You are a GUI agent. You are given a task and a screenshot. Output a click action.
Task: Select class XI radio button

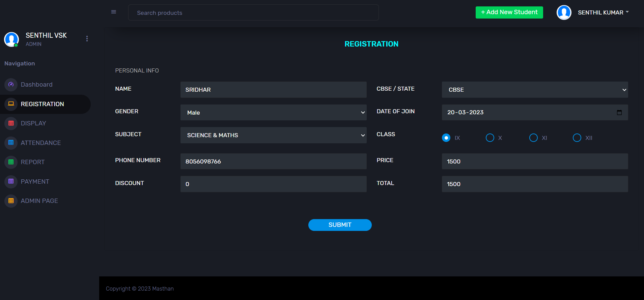pyautogui.click(x=533, y=138)
